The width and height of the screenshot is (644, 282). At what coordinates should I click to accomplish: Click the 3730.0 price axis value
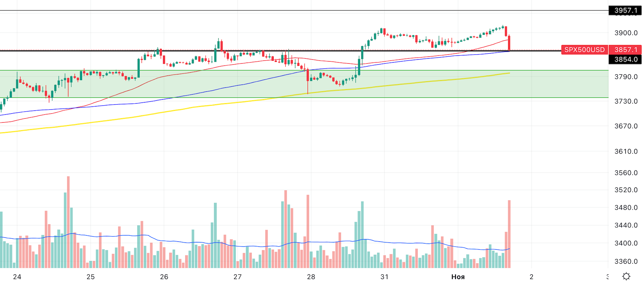[626, 101]
